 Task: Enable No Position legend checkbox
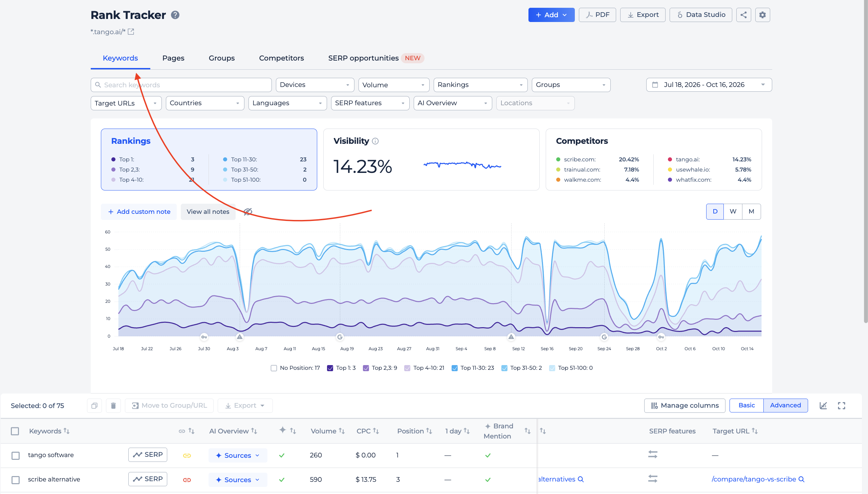tap(274, 368)
